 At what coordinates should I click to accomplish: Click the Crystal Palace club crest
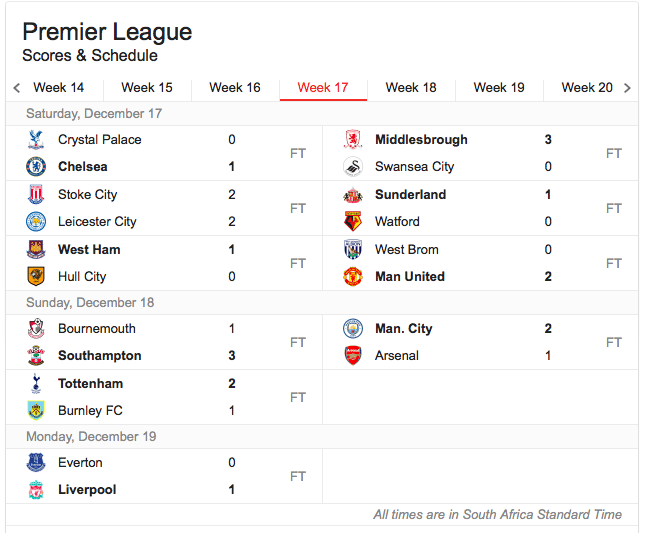point(36,140)
